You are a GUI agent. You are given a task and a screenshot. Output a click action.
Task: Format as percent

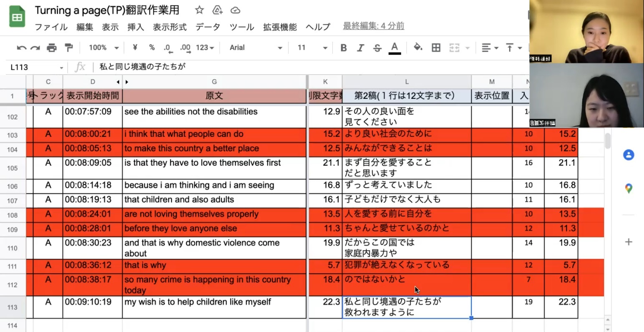tap(152, 48)
